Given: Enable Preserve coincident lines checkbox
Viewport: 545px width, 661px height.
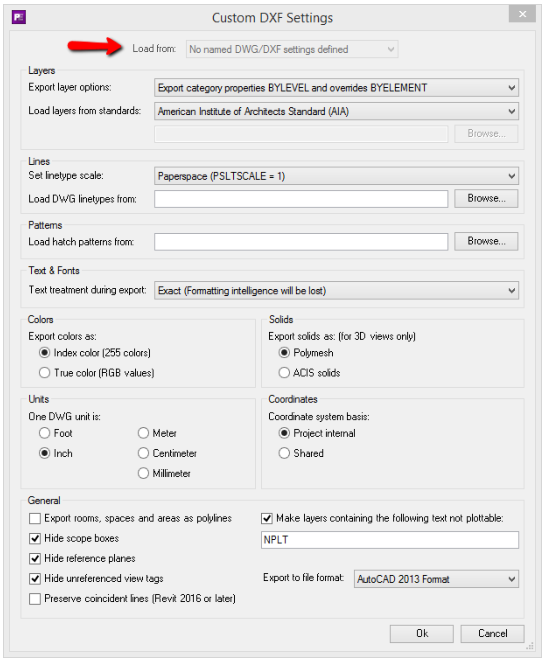Looking at the screenshot, I should point(35,599).
